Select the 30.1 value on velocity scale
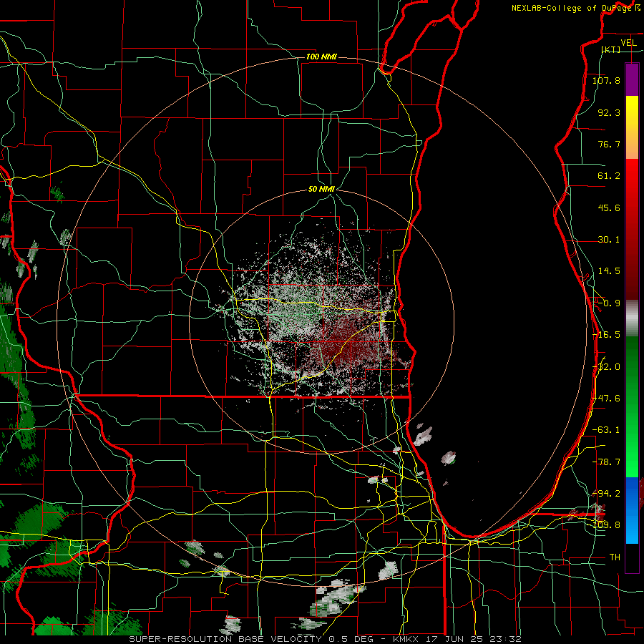 pyautogui.click(x=609, y=240)
